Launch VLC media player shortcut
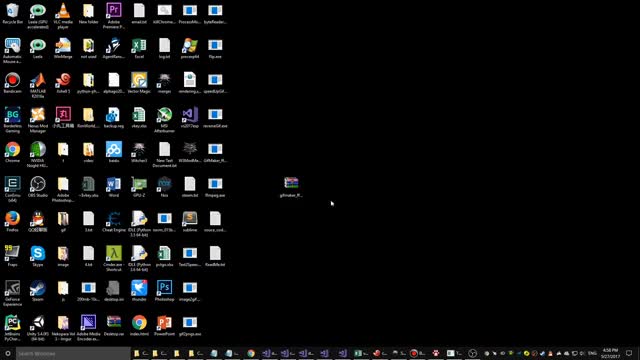This screenshot has height=360, width=640. tap(63, 16)
